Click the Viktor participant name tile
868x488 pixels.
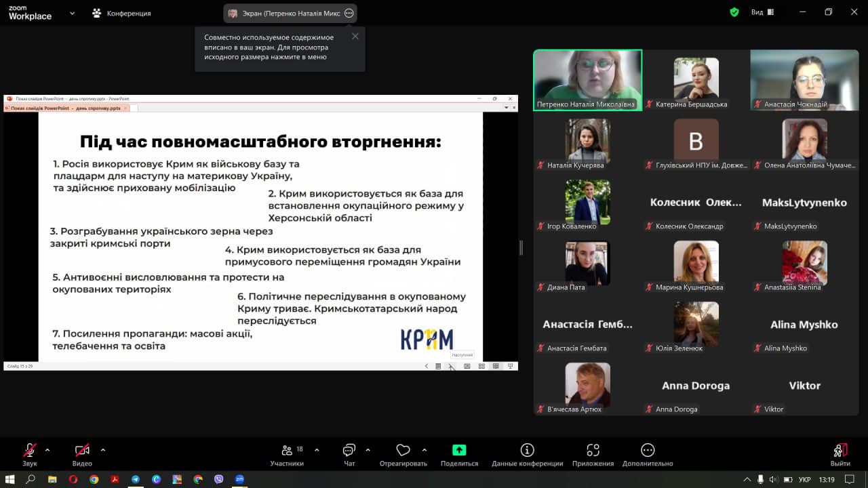point(804,385)
